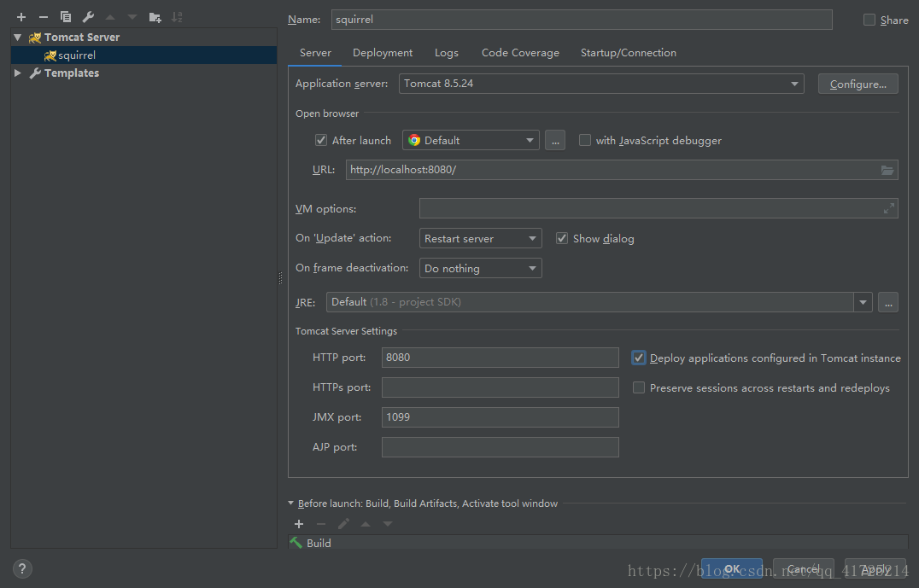Collapse Tomcat Server tree node
The width and height of the screenshot is (919, 588).
point(18,38)
